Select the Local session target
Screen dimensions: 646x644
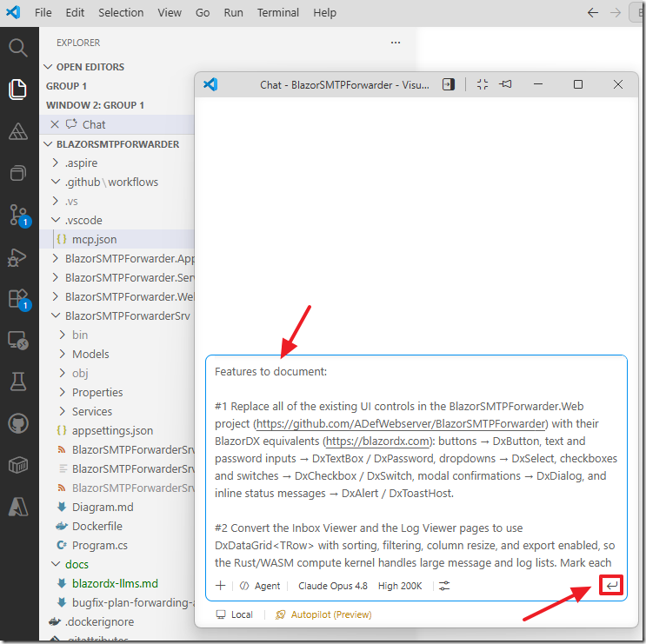click(x=235, y=614)
